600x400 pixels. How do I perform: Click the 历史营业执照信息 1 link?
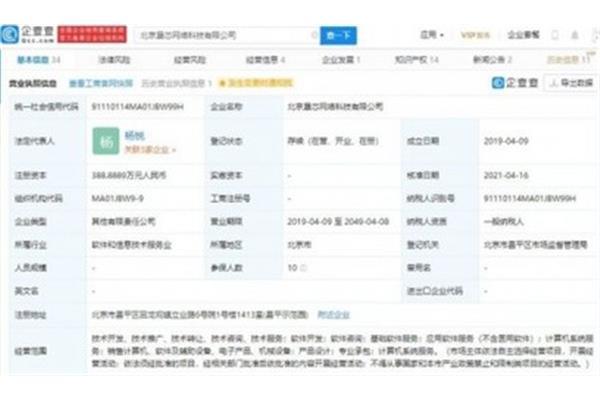pyautogui.click(x=176, y=83)
